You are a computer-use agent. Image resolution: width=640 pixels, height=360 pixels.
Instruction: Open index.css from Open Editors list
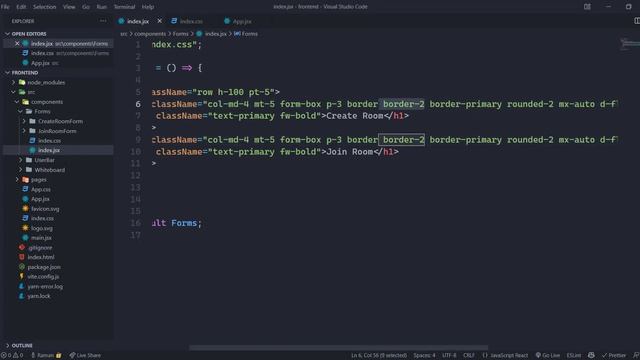pos(42,53)
